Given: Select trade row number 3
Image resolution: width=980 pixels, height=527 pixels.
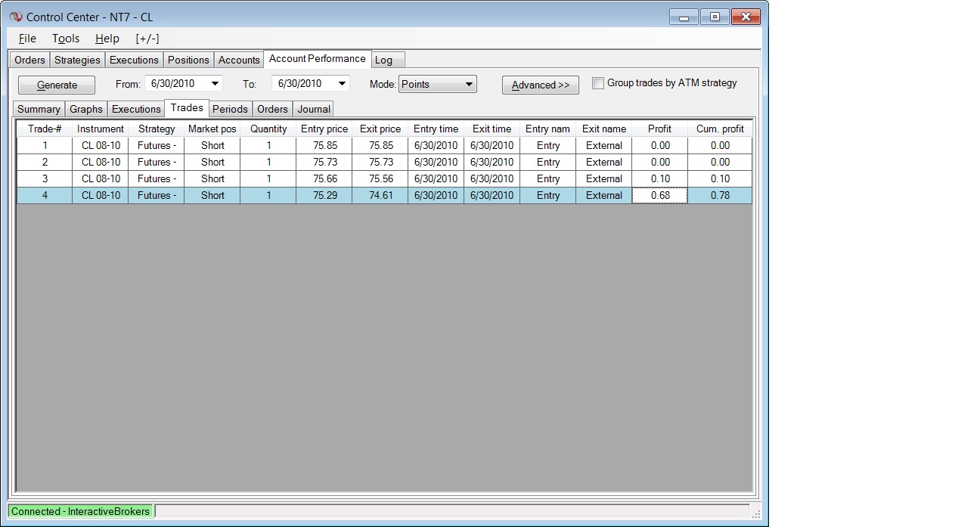Looking at the screenshot, I should (385, 178).
